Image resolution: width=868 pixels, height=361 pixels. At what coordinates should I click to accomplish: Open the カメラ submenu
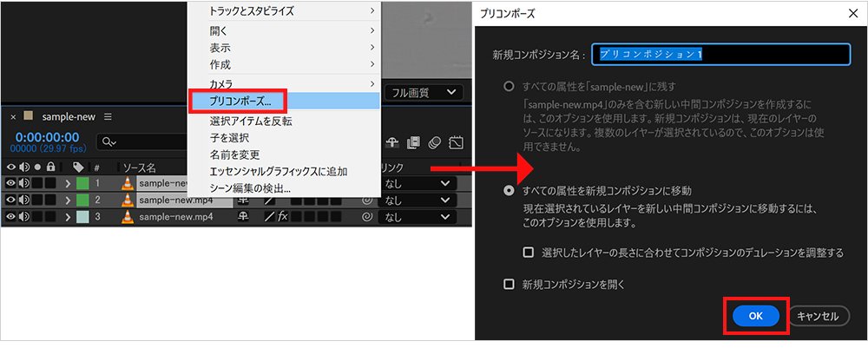(285, 84)
